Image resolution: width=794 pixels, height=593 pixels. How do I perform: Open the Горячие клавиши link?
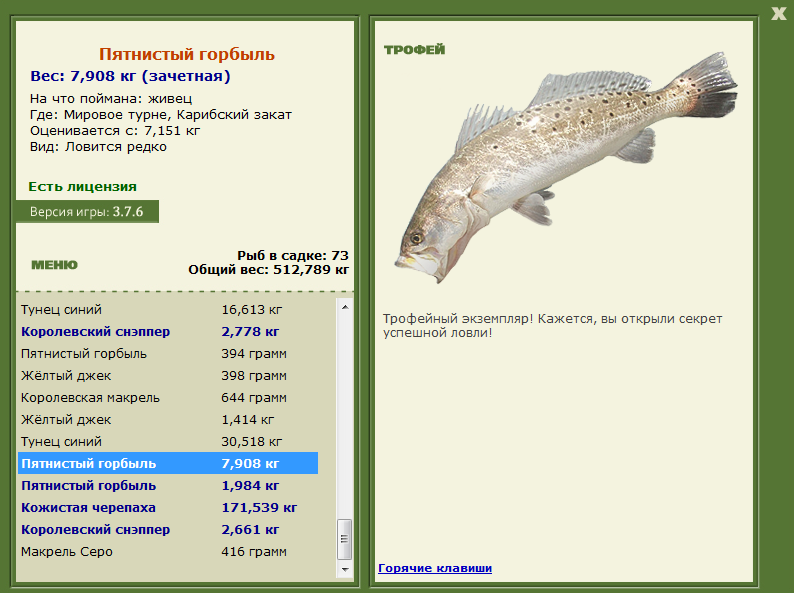(435, 568)
